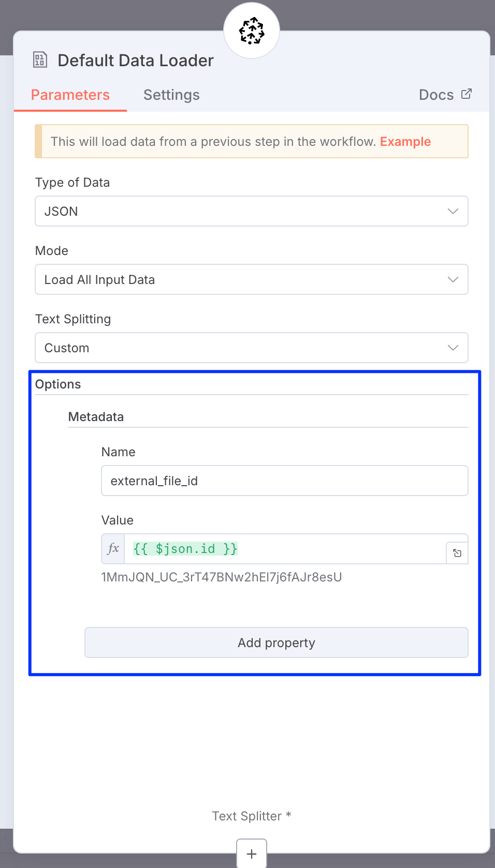Click the Text Splitting label

pos(73,319)
